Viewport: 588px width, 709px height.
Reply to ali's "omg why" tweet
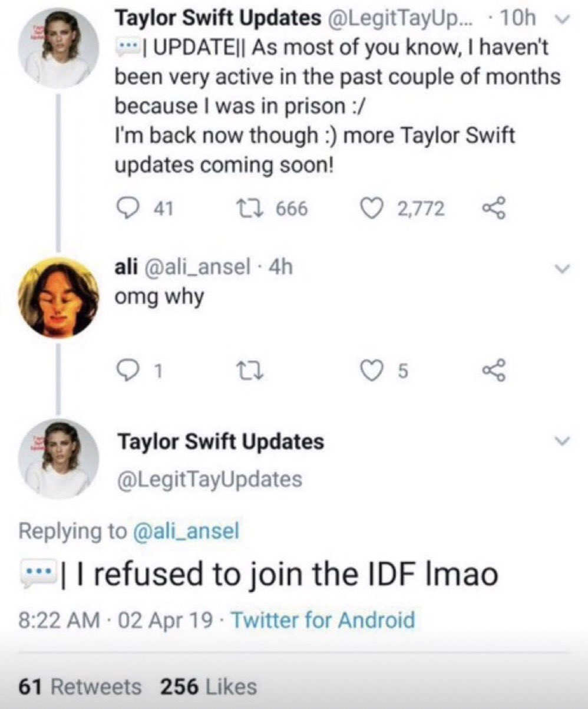click(x=126, y=371)
